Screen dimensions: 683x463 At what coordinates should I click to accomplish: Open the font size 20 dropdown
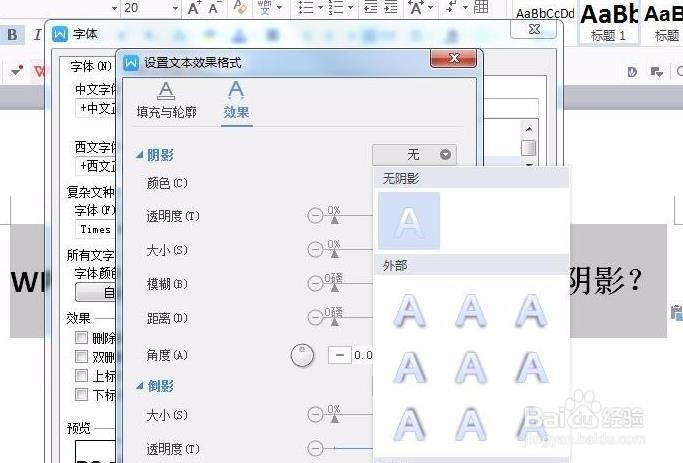pyautogui.click(x=175, y=8)
